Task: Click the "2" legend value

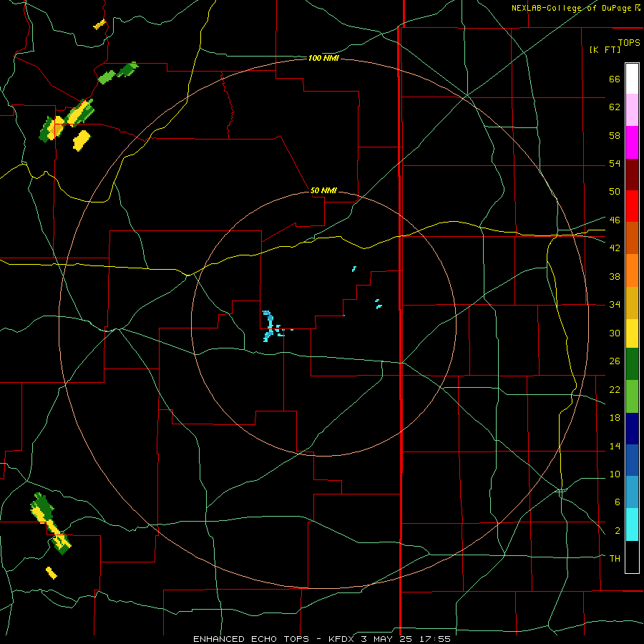Action: point(618,531)
